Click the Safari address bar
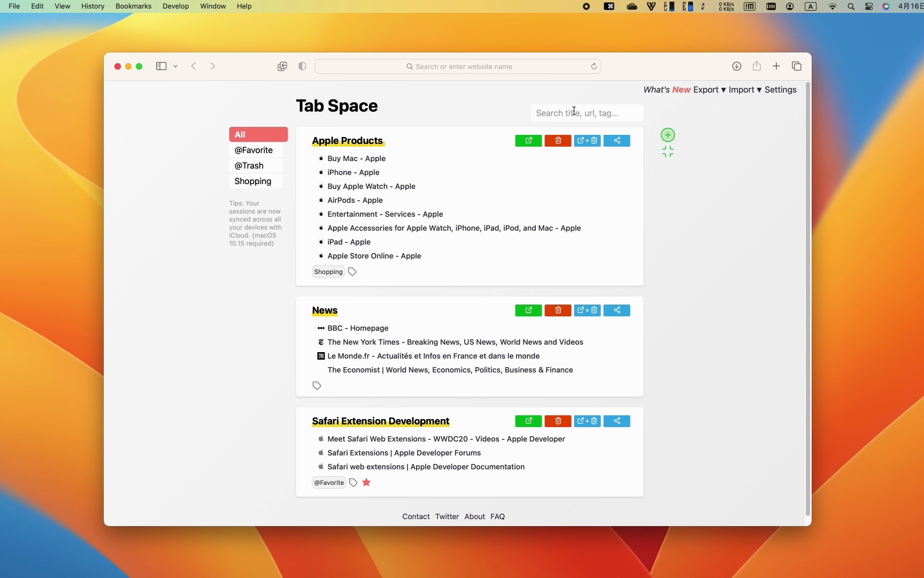 pos(458,66)
